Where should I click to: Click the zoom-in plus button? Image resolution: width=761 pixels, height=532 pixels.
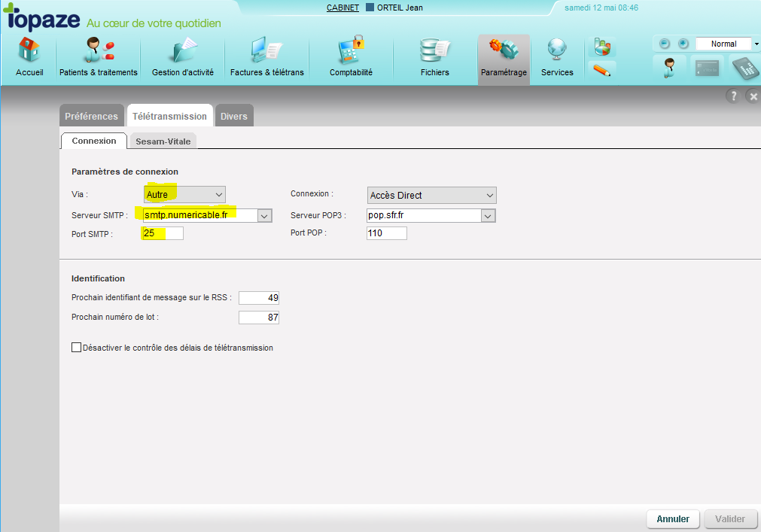[x=683, y=44]
